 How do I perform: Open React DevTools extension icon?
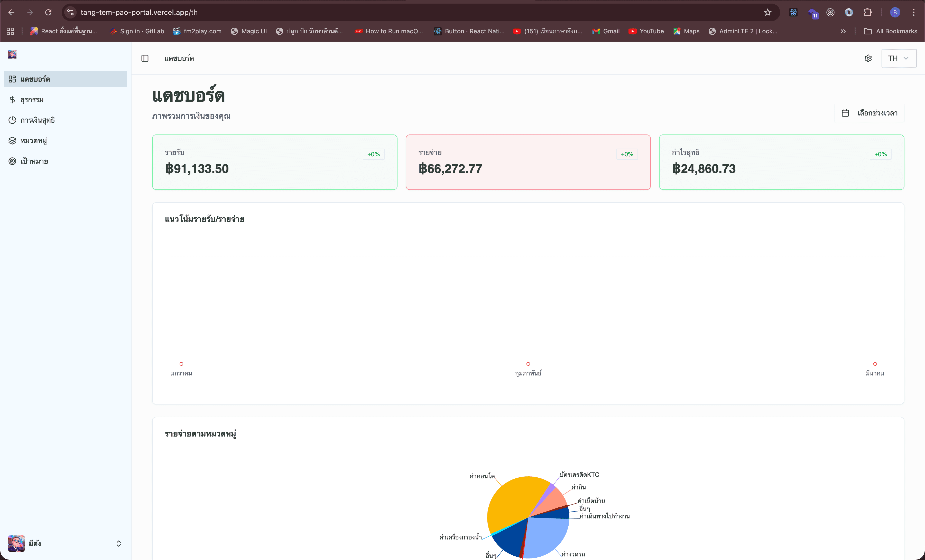point(793,12)
